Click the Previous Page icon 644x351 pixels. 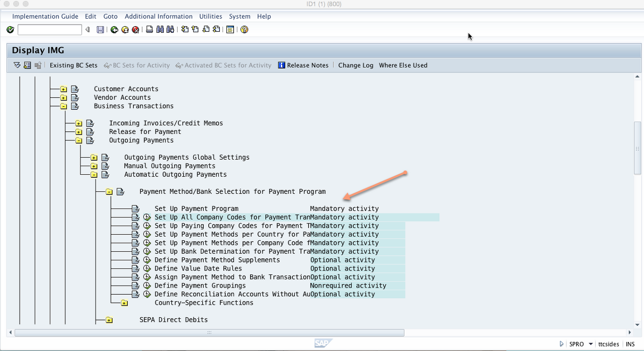tap(195, 30)
